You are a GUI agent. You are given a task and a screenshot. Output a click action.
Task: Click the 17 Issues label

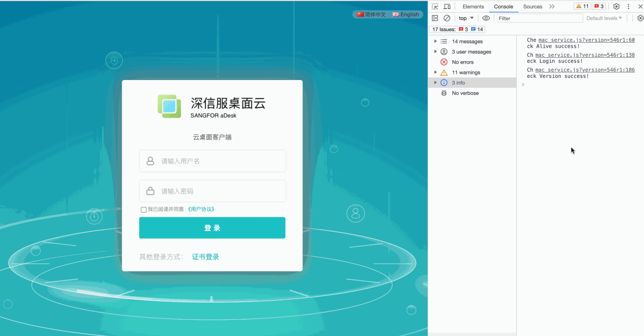(444, 29)
